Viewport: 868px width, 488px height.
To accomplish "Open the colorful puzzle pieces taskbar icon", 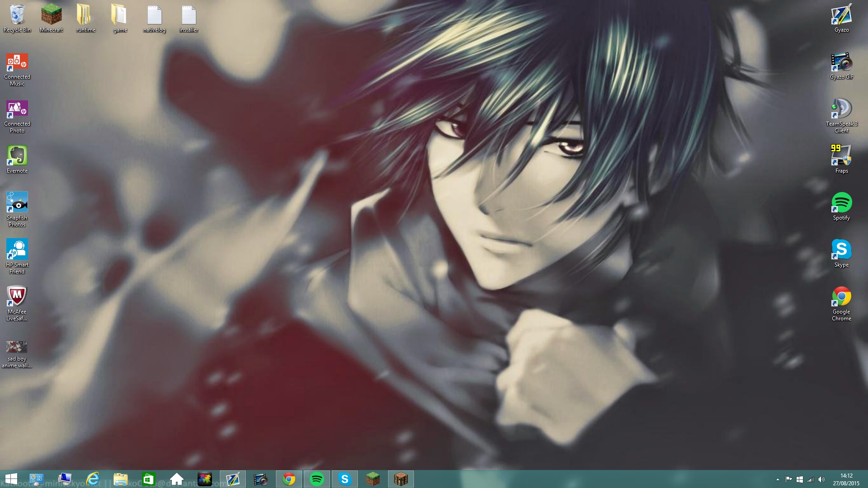I will click(x=205, y=479).
